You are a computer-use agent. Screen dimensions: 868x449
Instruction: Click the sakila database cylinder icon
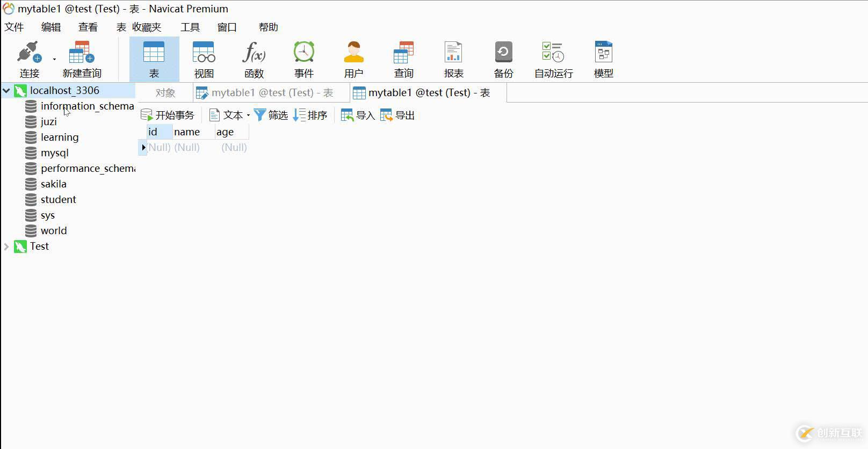[31, 184]
